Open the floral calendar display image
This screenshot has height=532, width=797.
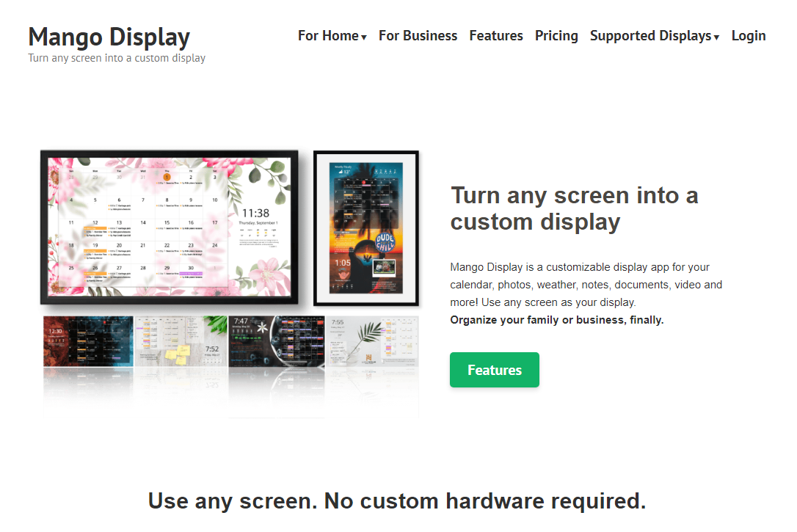tap(170, 227)
